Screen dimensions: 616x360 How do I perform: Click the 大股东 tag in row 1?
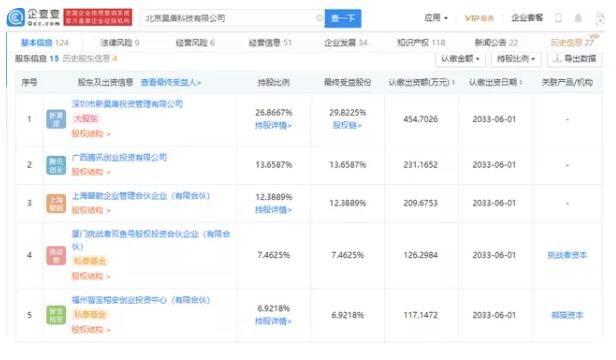click(x=86, y=119)
